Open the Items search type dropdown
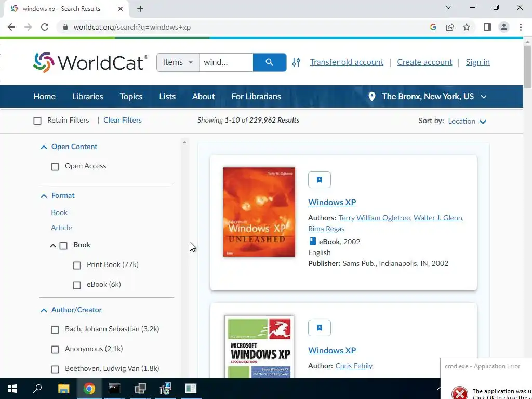Viewport: 532px width, 399px height. [x=178, y=62]
